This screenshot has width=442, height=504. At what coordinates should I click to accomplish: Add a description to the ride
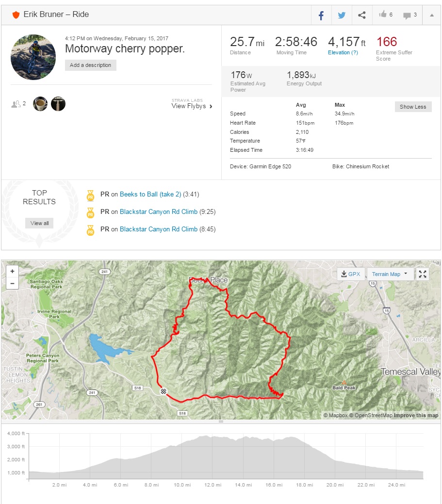tap(90, 65)
